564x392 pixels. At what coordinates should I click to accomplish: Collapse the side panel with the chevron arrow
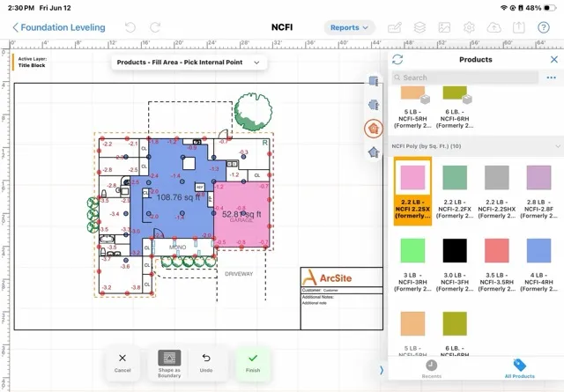[x=382, y=370]
